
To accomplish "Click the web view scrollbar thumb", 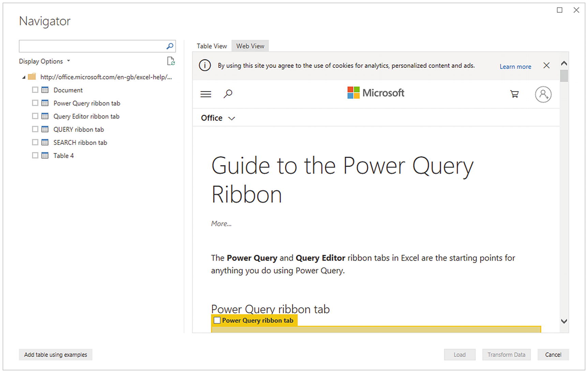I will click(564, 76).
